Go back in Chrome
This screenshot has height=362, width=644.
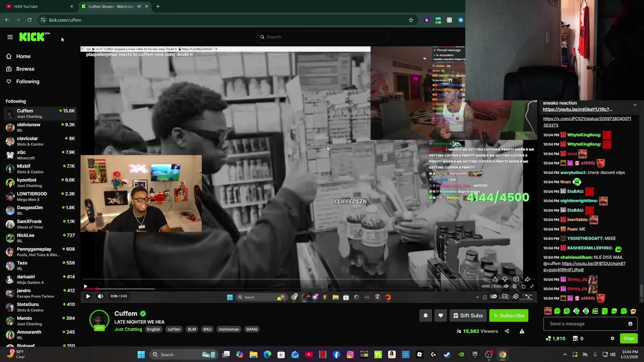7,20
